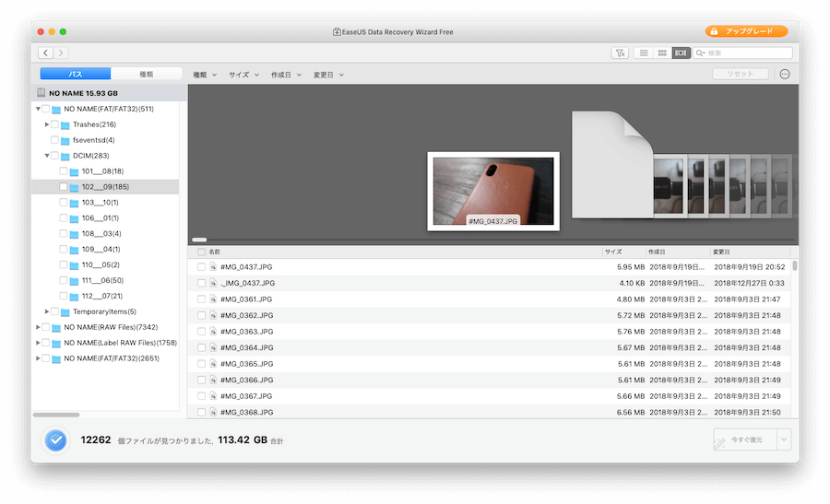Select the 112__07(21) folder row

[105, 296]
